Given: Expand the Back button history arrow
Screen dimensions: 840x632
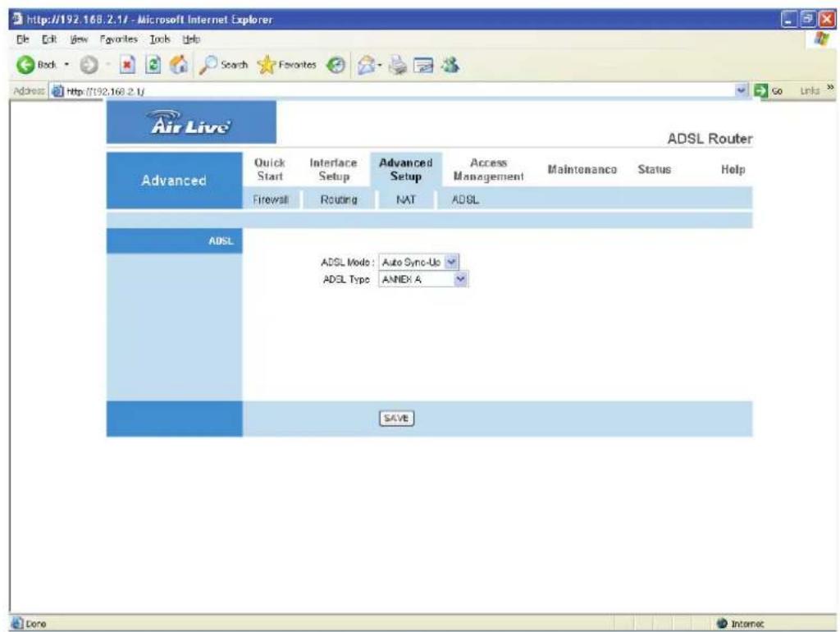Looking at the screenshot, I should [67, 65].
